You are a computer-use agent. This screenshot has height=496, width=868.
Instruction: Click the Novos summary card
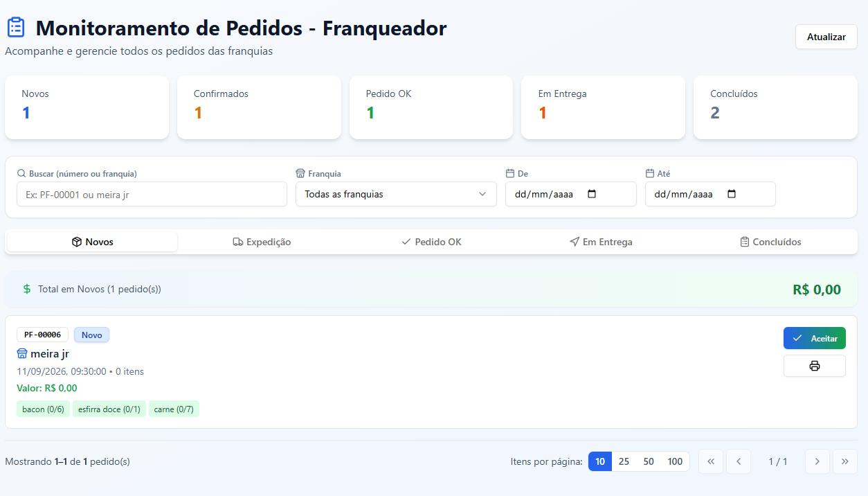coord(87,107)
